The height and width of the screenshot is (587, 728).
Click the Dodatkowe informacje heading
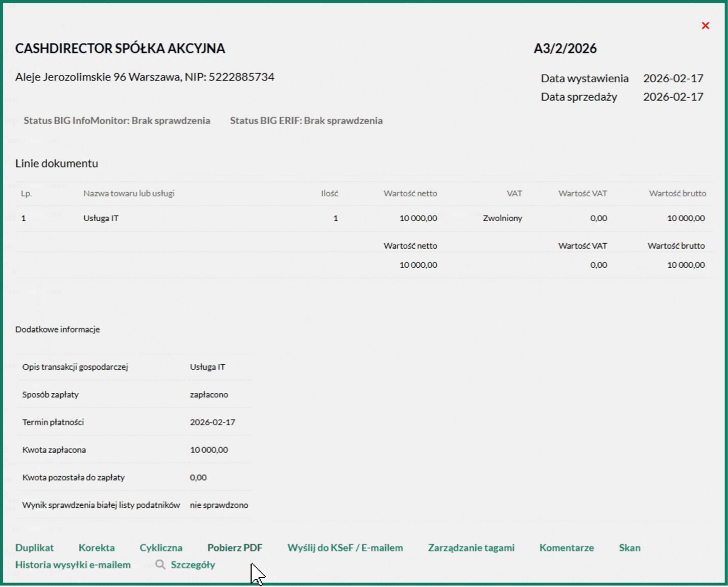click(x=58, y=330)
